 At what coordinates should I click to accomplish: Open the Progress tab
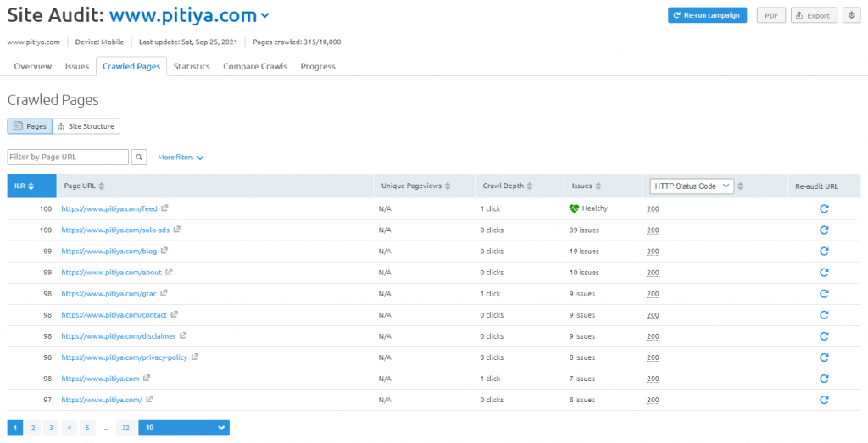pyautogui.click(x=318, y=66)
